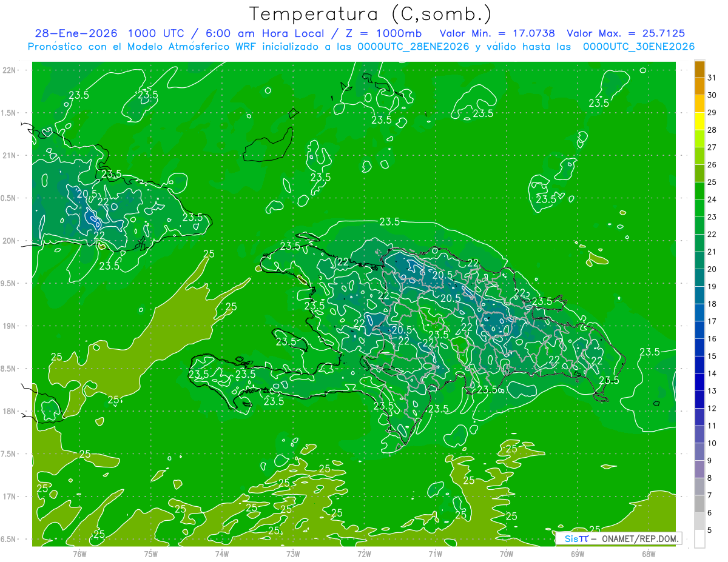
Task: Click legend value "20" on color scale
Action: pyautogui.click(x=712, y=269)
